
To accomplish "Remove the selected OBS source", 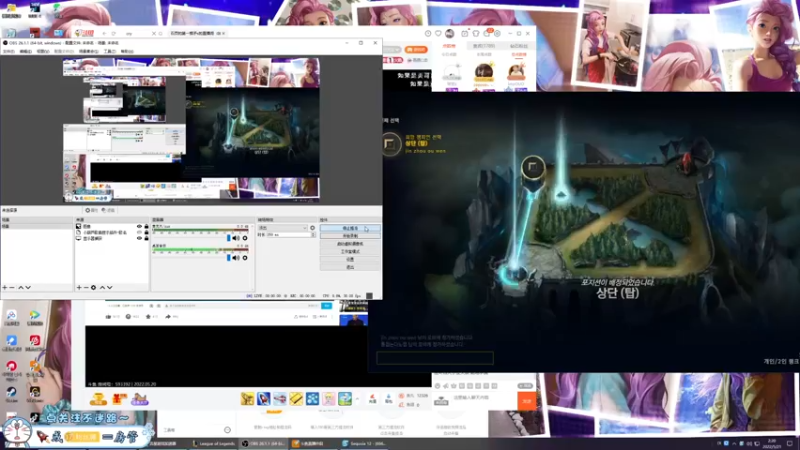I will click(x=86, y=288).
